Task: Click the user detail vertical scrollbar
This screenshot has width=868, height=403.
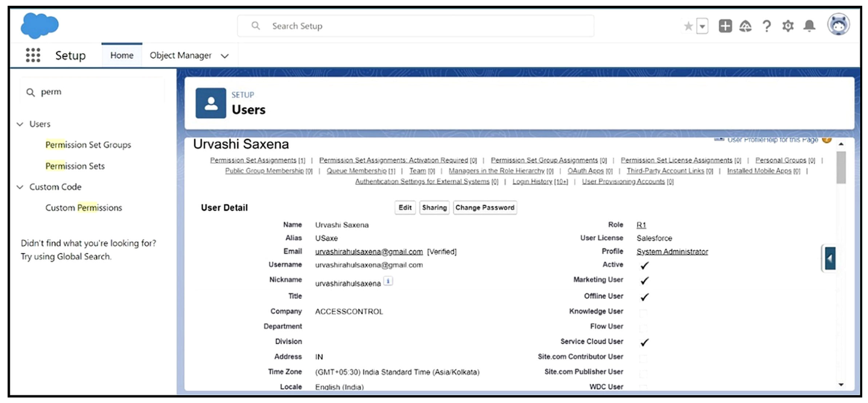Action: pyautogui.click(x=841, y=167)
